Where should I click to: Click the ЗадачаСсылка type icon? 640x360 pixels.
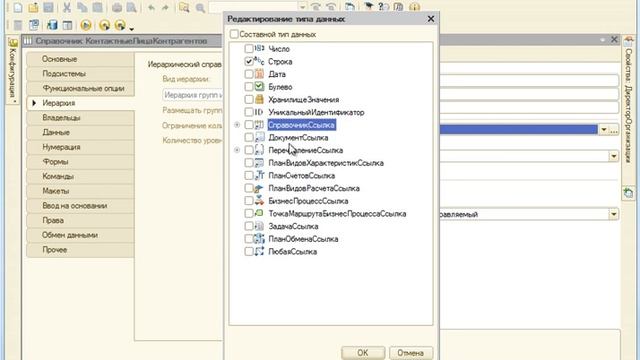coord(259,226)
